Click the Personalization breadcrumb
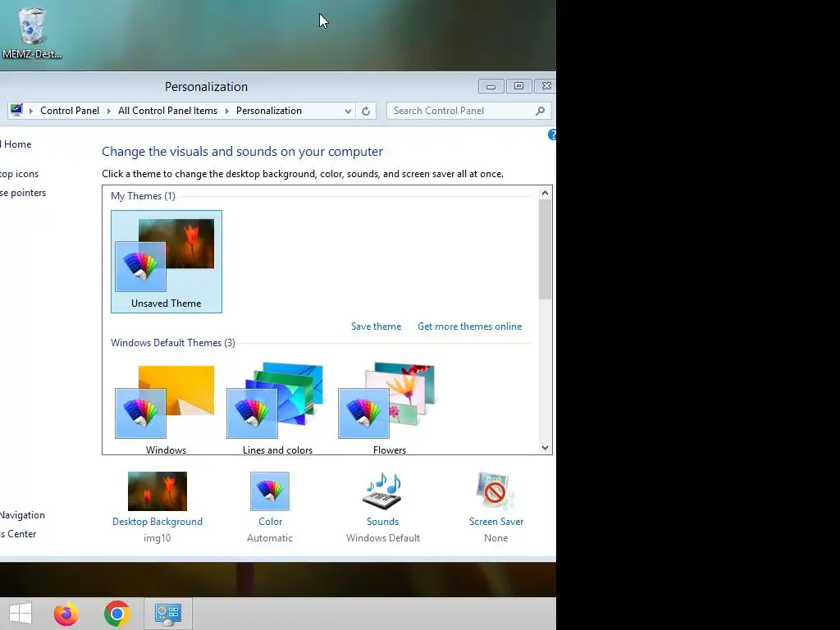Image resolution: width=840 pixels, height=630 pixels. [269, 111]
